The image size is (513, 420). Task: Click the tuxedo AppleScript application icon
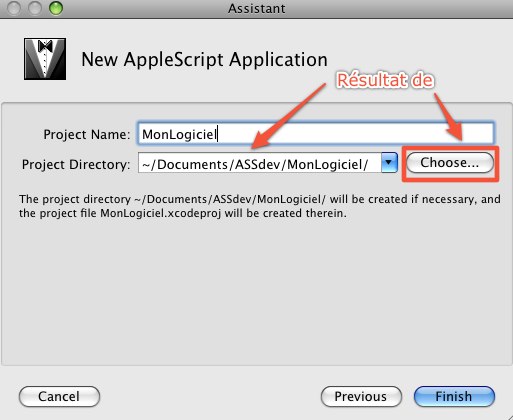(45, 59)
